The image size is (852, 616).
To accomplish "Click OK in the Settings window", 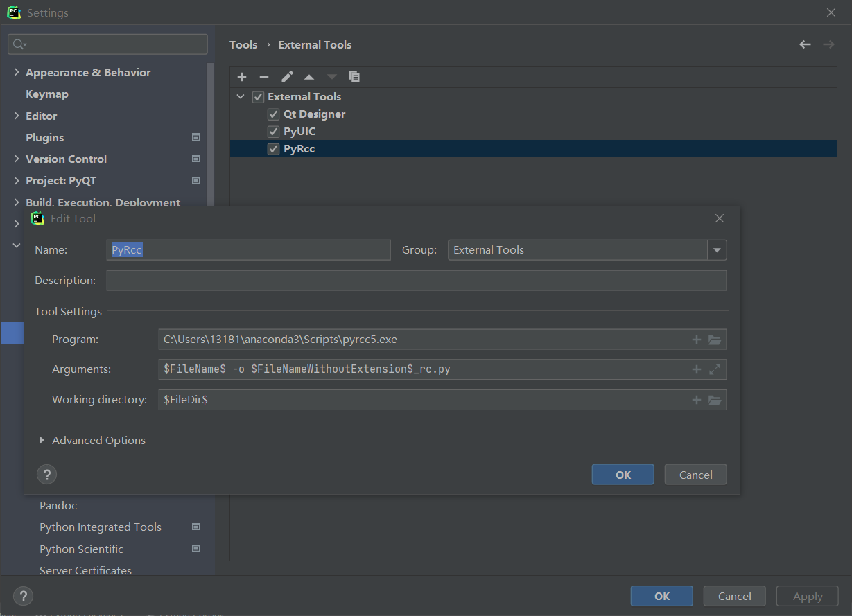I will tap(661, 596).
